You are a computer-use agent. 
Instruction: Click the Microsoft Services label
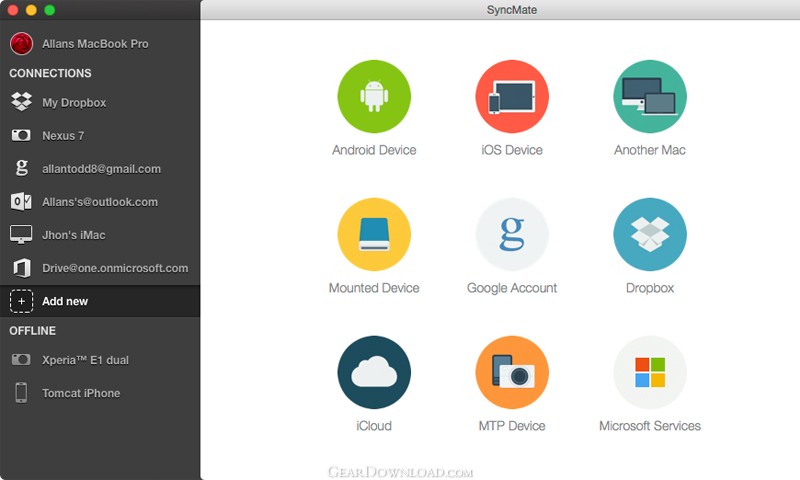[649, 425]
